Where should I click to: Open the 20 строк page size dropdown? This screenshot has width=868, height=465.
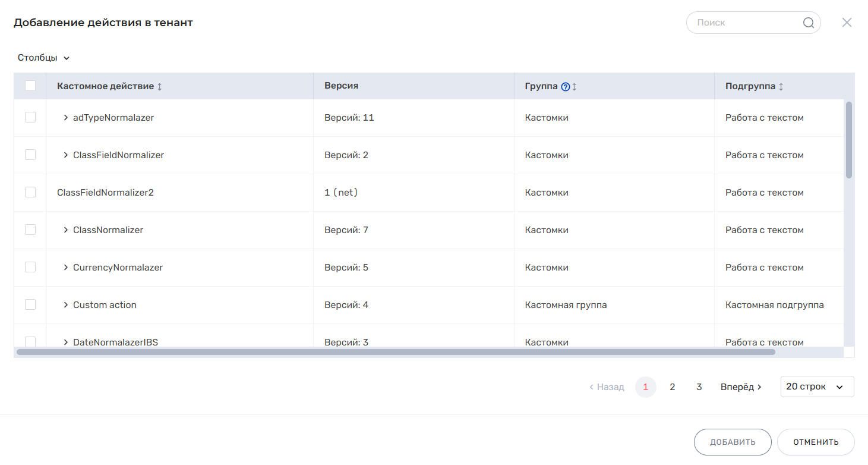[817, 387]
